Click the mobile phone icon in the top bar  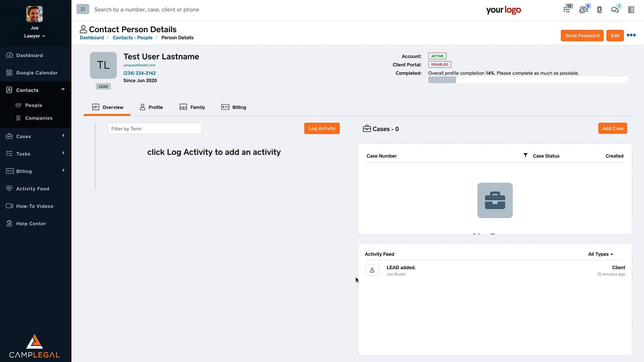[x=599, y=9]
